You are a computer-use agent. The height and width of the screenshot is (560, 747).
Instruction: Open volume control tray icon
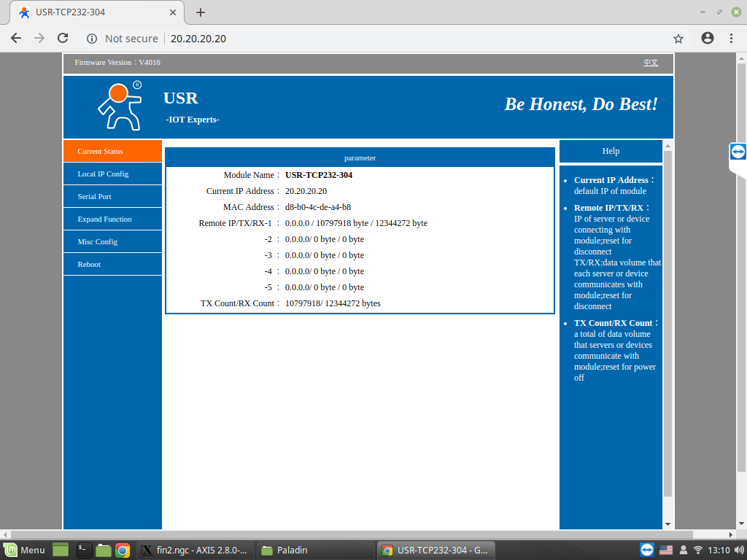[x=739, y=550]
